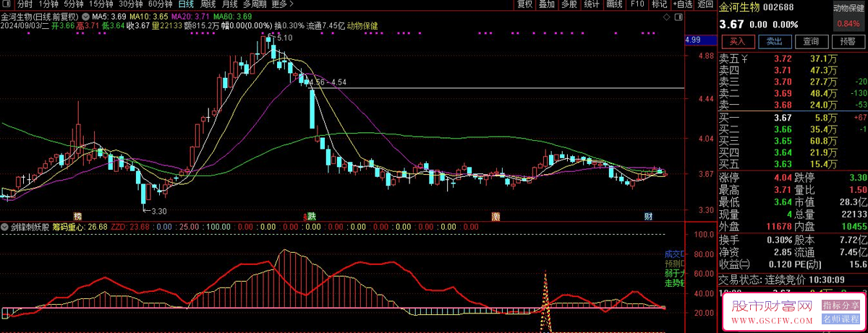Click the stock name 金河生物 header
This screenshot has height=333, width=868.
pos(739,7)
